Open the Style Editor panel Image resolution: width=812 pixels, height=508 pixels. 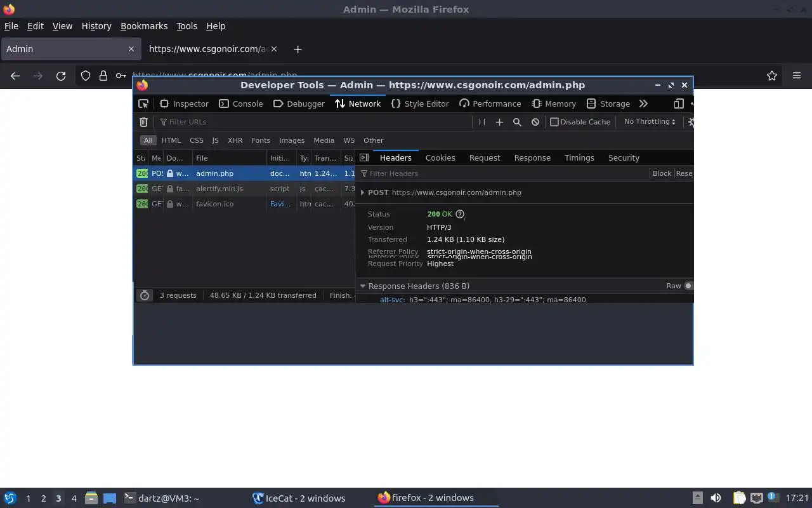point(420,104)
